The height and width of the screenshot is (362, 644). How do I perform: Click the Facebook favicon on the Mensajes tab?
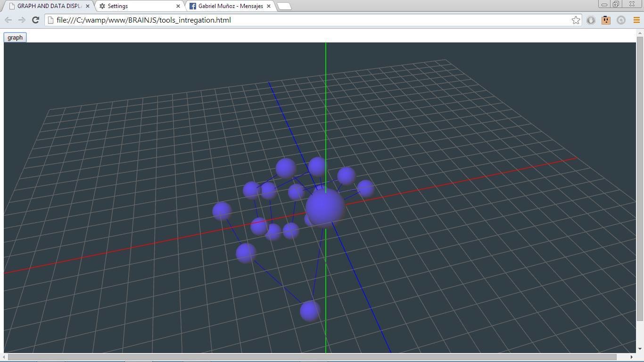pyautogui.click(x=193, y=6)
